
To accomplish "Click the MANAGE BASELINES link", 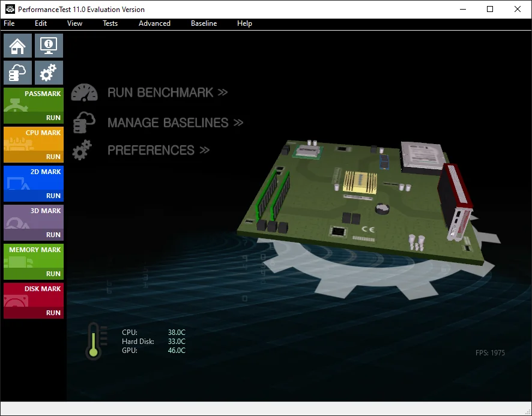I will coord(175,123).
